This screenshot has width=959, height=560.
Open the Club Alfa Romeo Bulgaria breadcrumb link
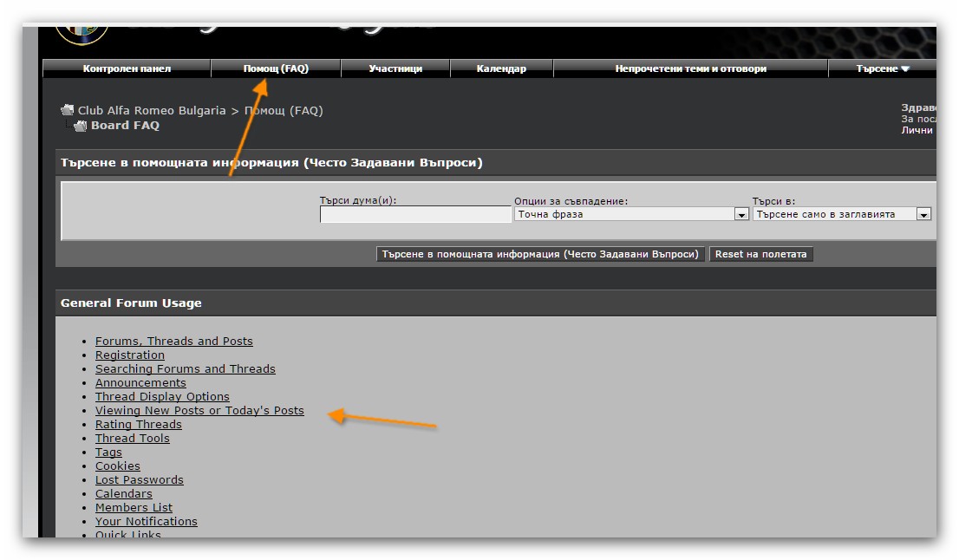click(152, 111)
